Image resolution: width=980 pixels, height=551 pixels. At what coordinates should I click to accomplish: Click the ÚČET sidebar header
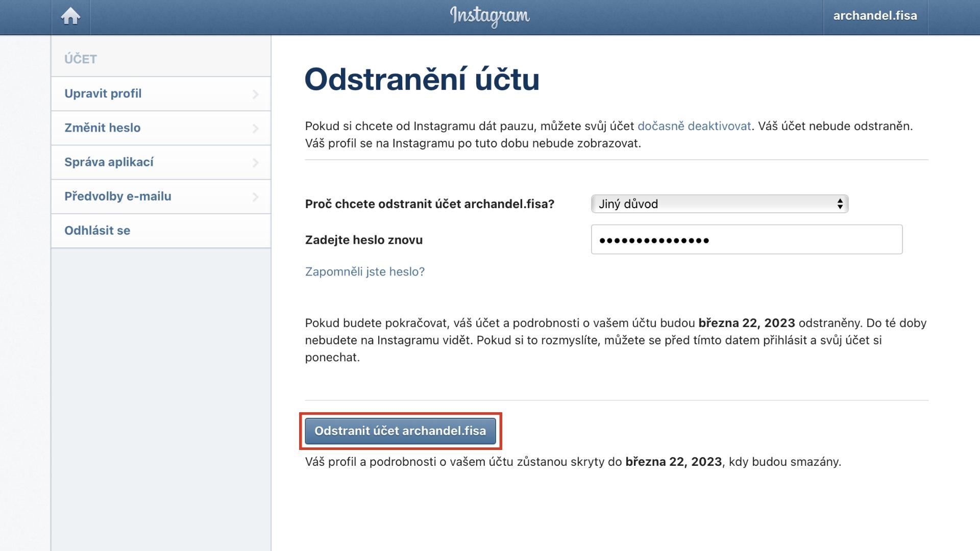pos(81,59)
